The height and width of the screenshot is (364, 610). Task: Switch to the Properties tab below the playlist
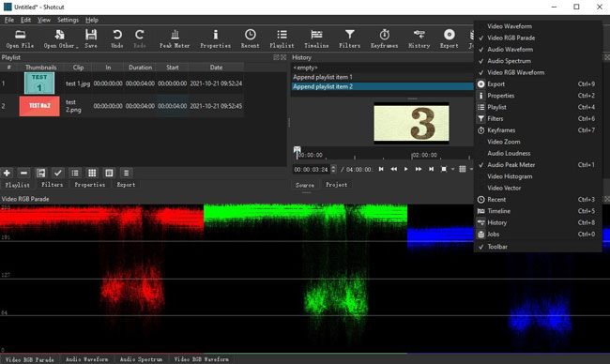point(90,185)
